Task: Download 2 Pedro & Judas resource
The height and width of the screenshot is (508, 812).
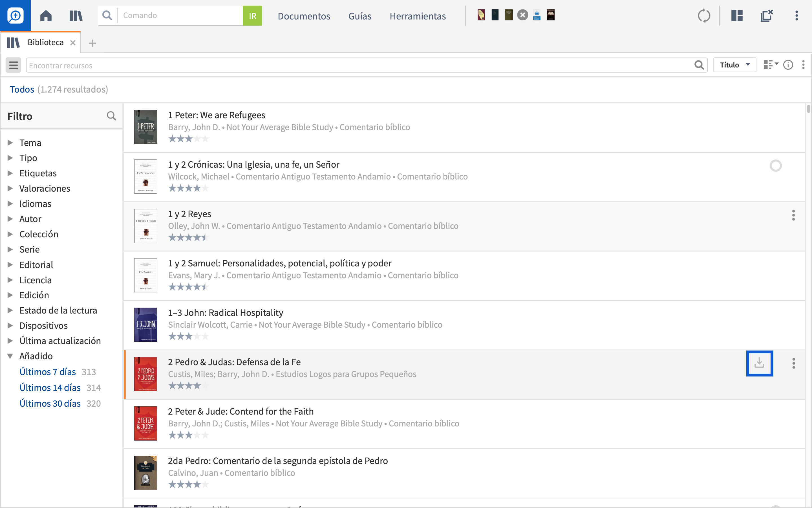Action: click(759, 363)
